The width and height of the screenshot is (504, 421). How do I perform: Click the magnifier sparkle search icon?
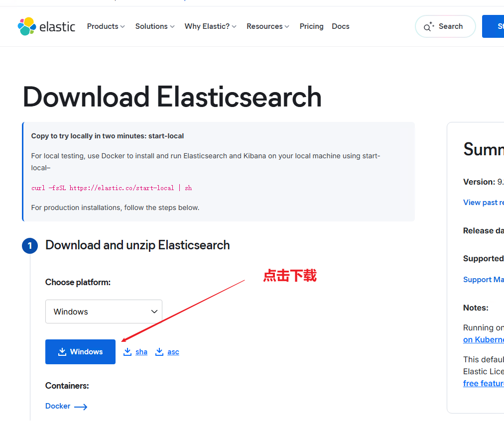428,27
